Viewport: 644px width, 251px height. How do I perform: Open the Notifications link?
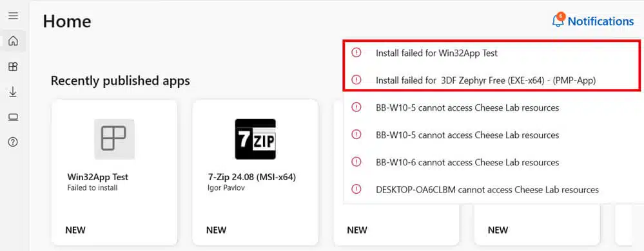(x=600, y=21)
